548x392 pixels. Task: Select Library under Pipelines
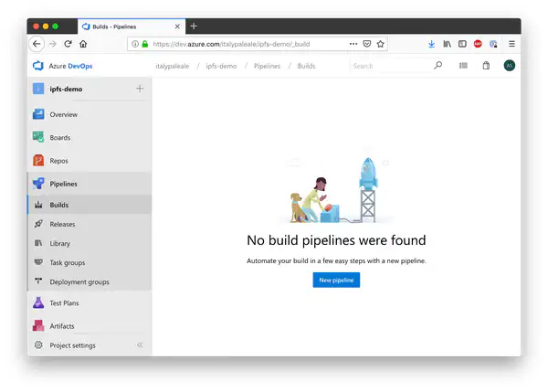click(x=59, y=243)
